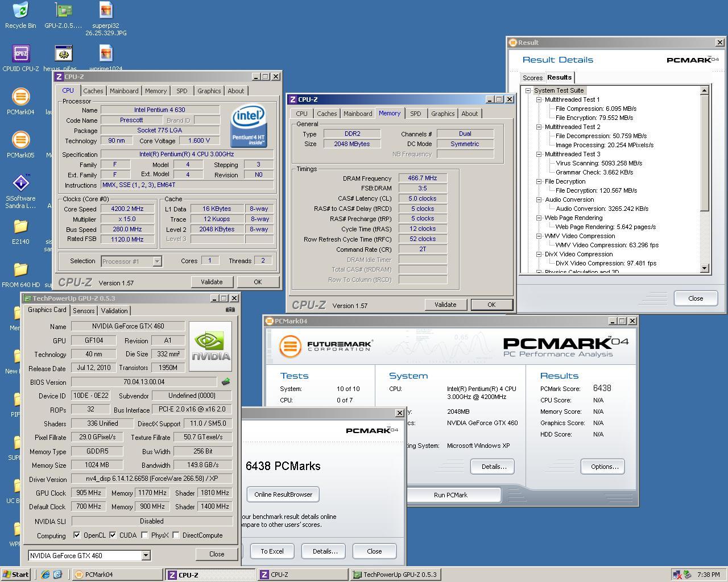The height and width of the screenshot is (582, 728).
Task: Click OK in the memory CPU-Z window
Action: 491,305
